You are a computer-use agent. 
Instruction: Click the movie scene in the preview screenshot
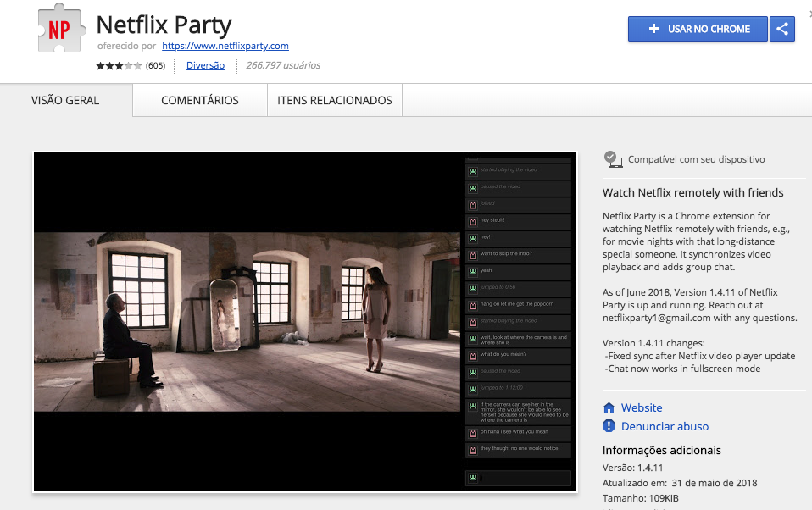[x=247, y=320]
